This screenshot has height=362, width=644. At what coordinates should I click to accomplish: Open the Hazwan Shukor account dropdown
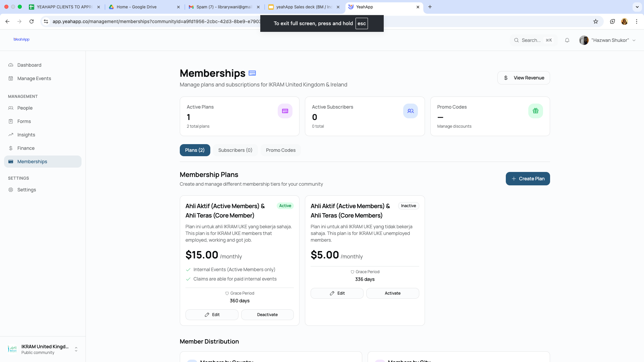click(607, 40)
